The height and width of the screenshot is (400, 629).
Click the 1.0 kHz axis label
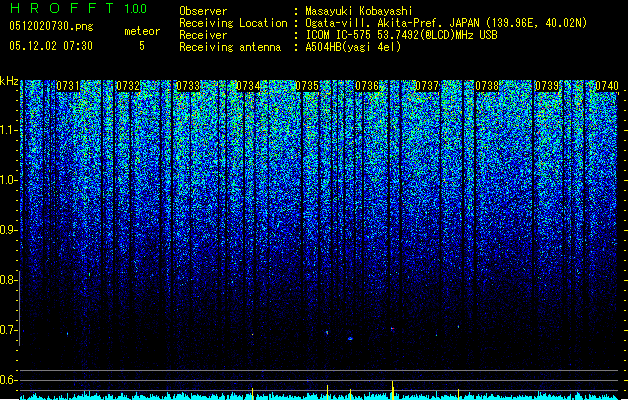(x=8, y=180)
